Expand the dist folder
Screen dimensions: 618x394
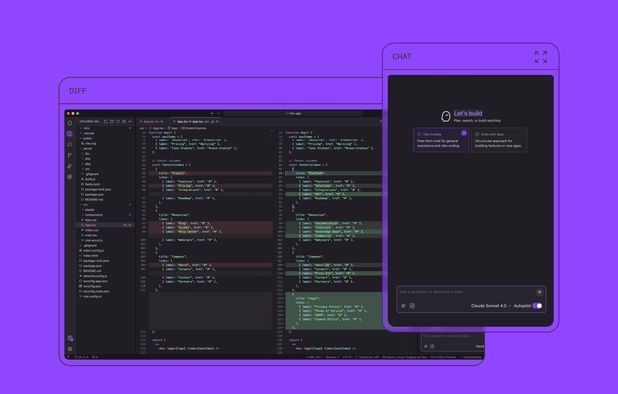pos(87,159)
